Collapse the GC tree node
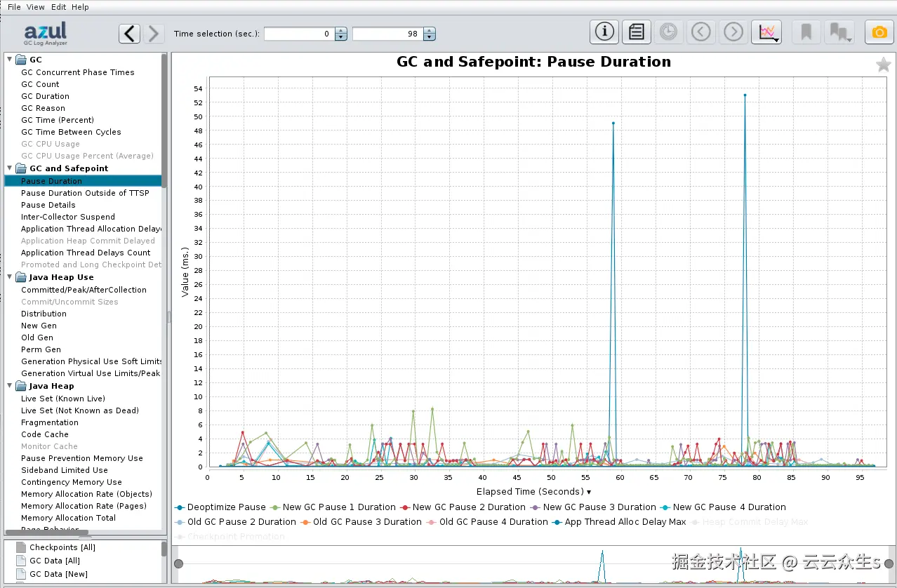Screen dimensions: 897x588 coord(9,60)
